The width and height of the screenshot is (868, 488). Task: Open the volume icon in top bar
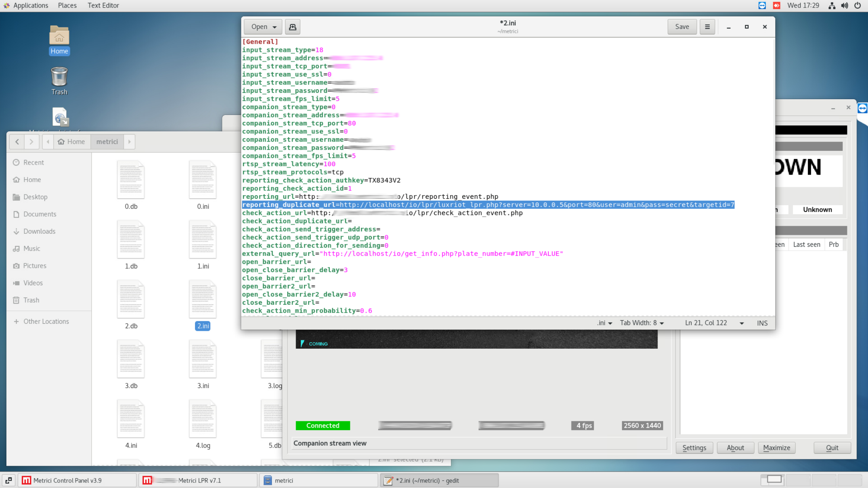tap(845, 5)
